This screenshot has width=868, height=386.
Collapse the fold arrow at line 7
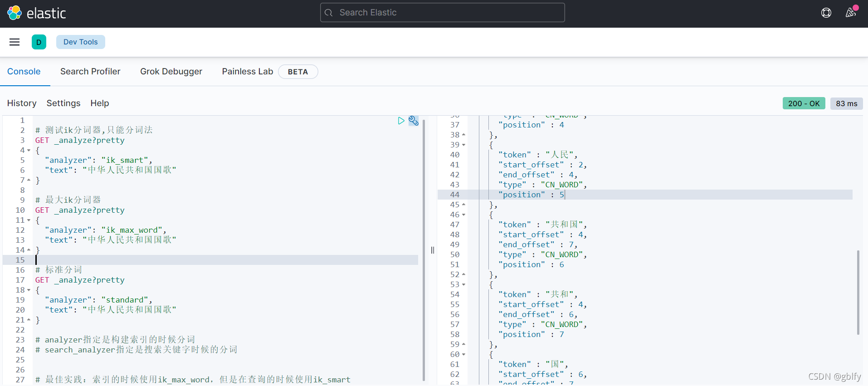pyautogui.click(x=29, y=180)
